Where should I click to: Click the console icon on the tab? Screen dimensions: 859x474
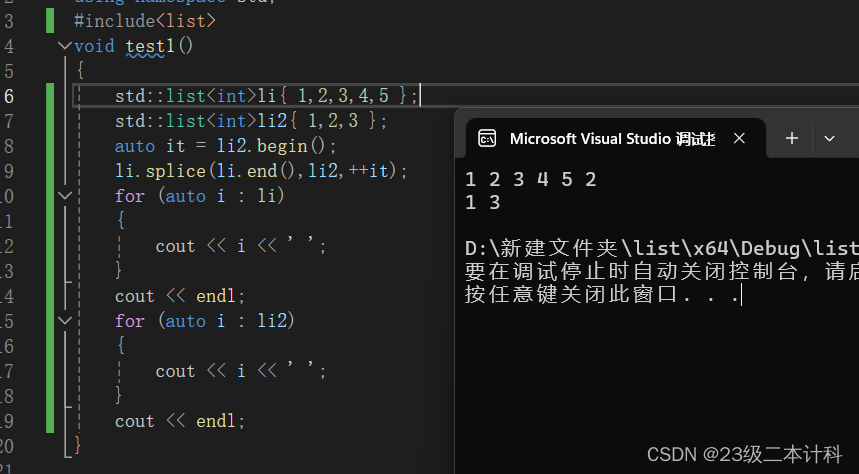click(x=486, y=139)
